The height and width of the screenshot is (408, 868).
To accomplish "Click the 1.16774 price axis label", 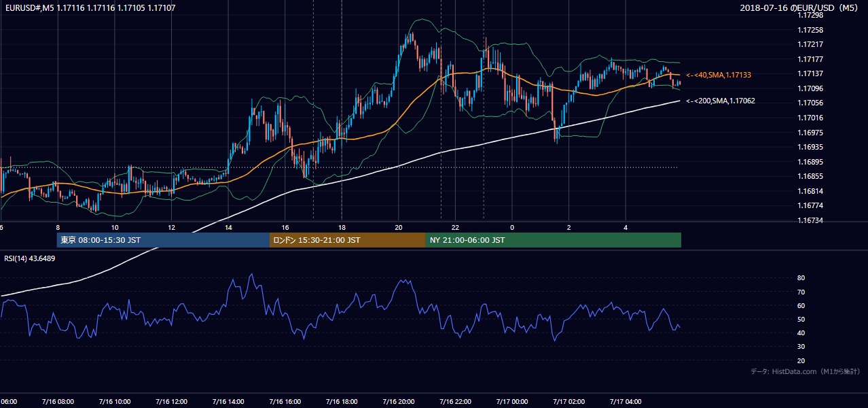I will 811,205.
